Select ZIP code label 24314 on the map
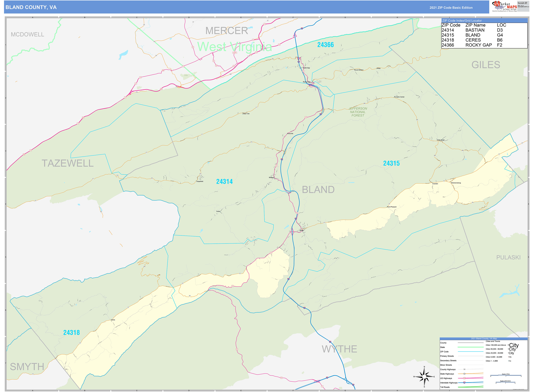533x392 pixels. 225,181
